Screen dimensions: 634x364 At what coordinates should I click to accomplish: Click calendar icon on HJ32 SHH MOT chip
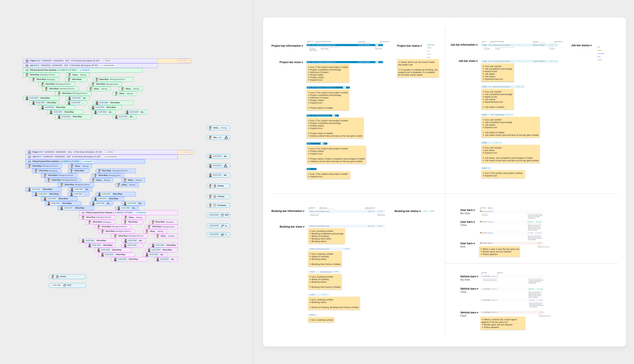tap(222, 215)
